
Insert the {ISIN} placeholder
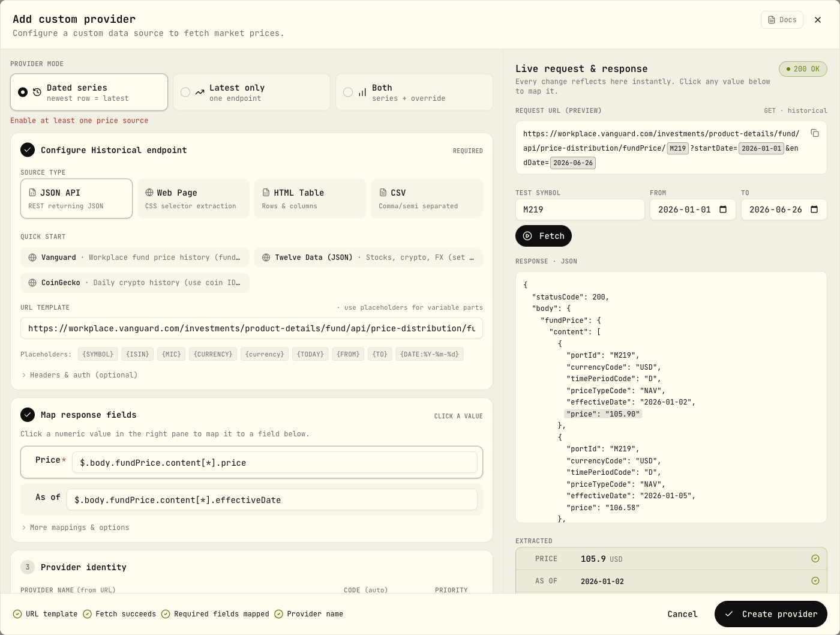click(137, 354)
